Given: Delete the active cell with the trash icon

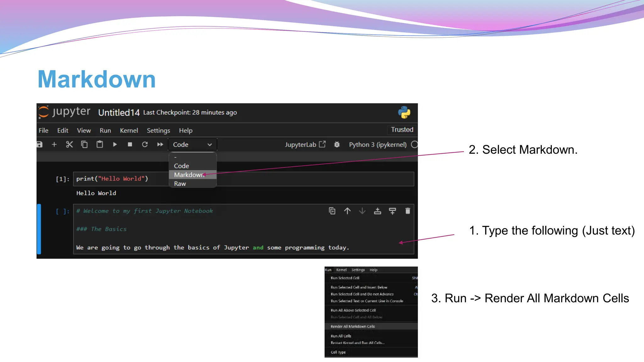Looking at the screenshot, I should click(408, 211).
